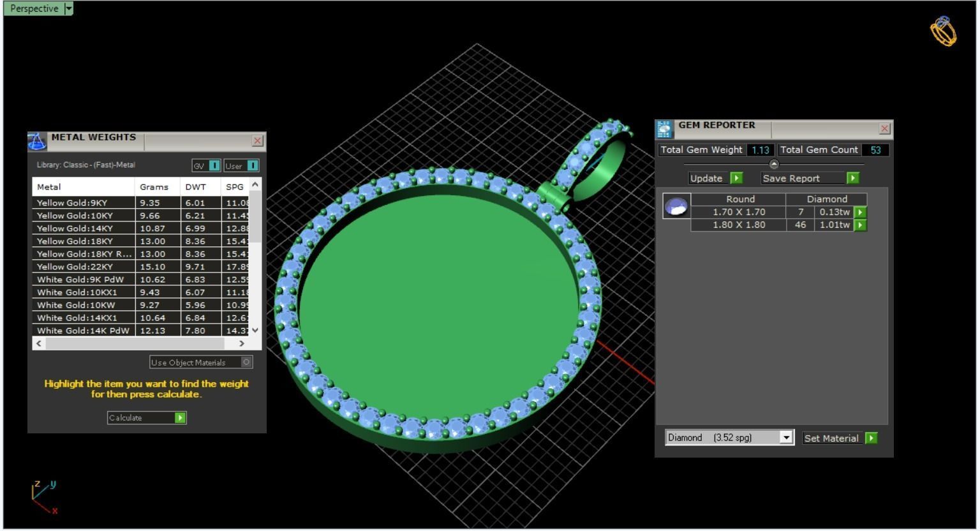The image size is (980, 531).
Task: Select the Yellow Gold:18KY R... row
Action: click(x=141, y=254)
